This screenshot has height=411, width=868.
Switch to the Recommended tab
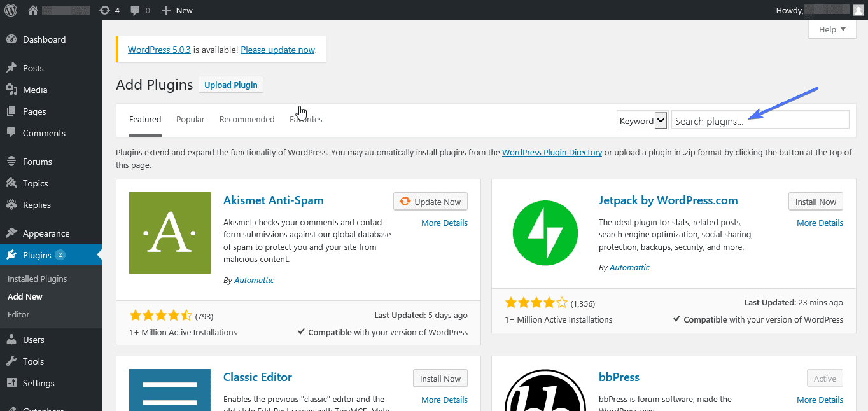247,120
